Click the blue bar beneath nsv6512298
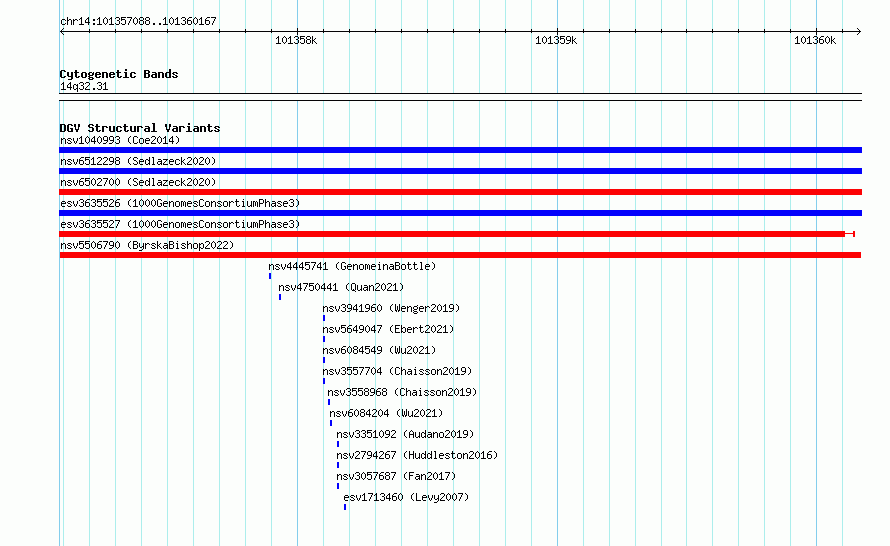The image size is (890, 546). pyautogui.click(x=460, y=171)
